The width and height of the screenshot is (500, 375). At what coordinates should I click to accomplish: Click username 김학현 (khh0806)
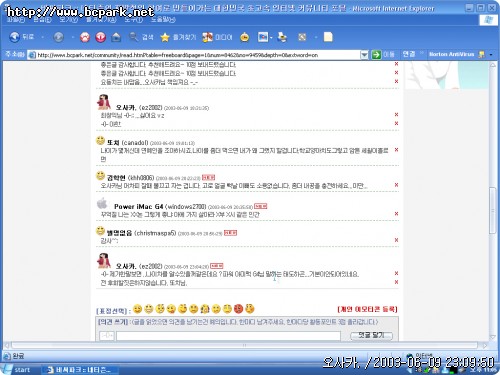tap(130, 178)
